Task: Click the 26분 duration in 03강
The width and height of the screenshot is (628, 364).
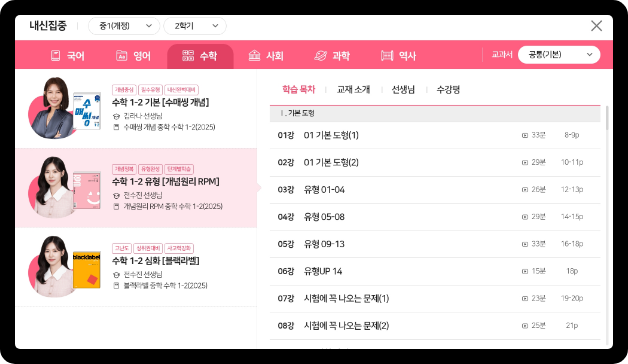Action: [x=538, y=190]
